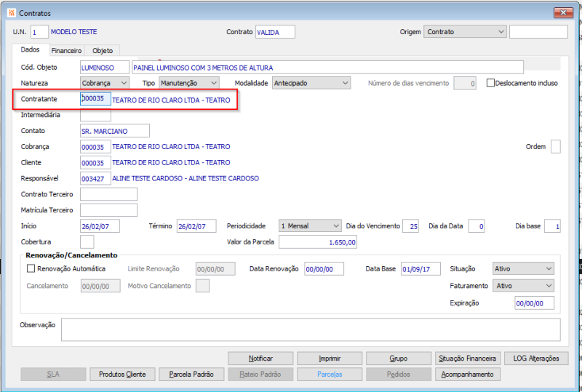Viewport: 582px width, 392px height.
Task: Click the object description PAINEL LUMINOSO field
Action: 328,68
